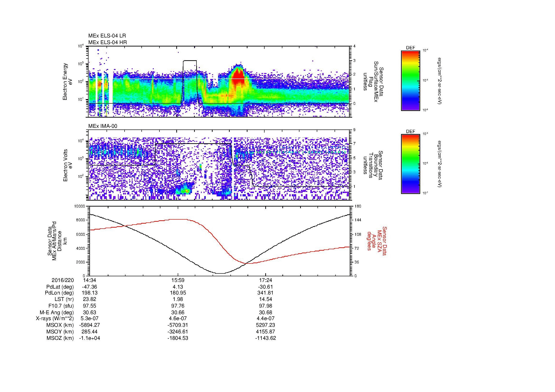Click the peak of the red SZA curve

(178, 219)
